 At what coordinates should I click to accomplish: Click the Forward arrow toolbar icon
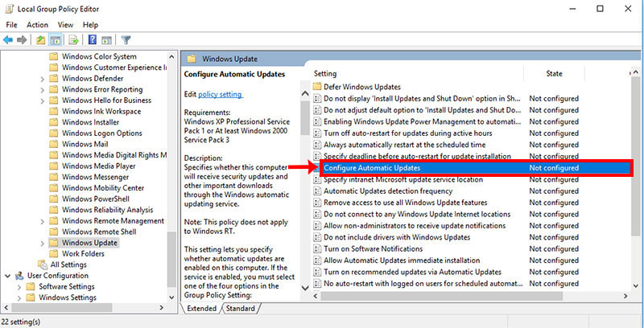click(22, 39)
